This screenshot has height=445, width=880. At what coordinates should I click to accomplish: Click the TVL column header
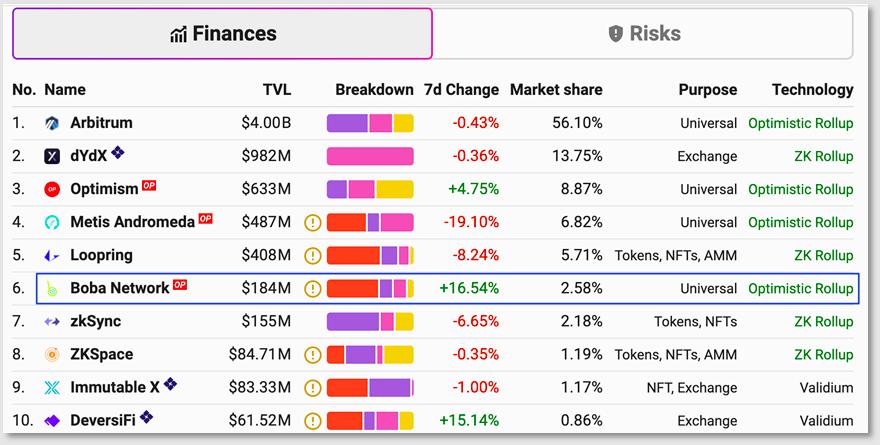(x=277, y=89)
